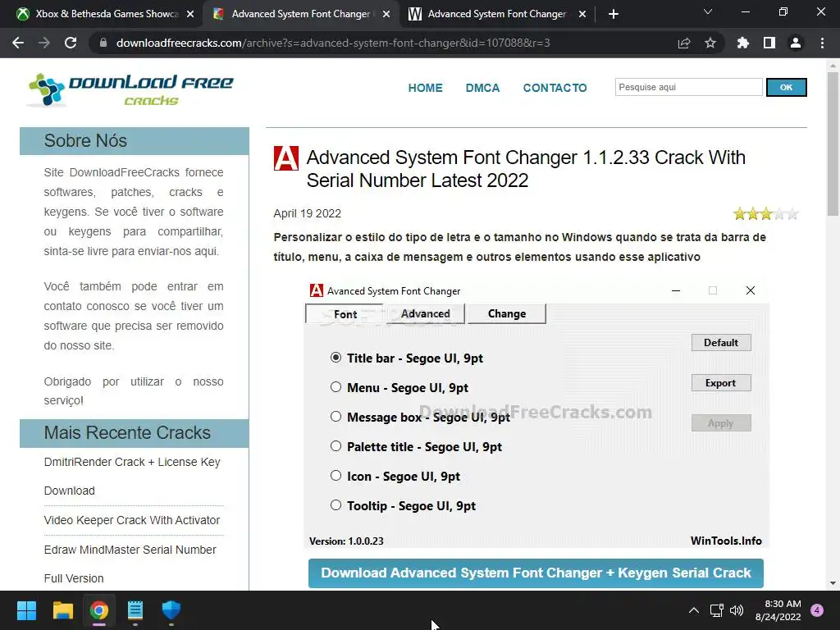Click the scrollbar down arrow
Viewport: 840px width, 630px height.
(833, 583)
